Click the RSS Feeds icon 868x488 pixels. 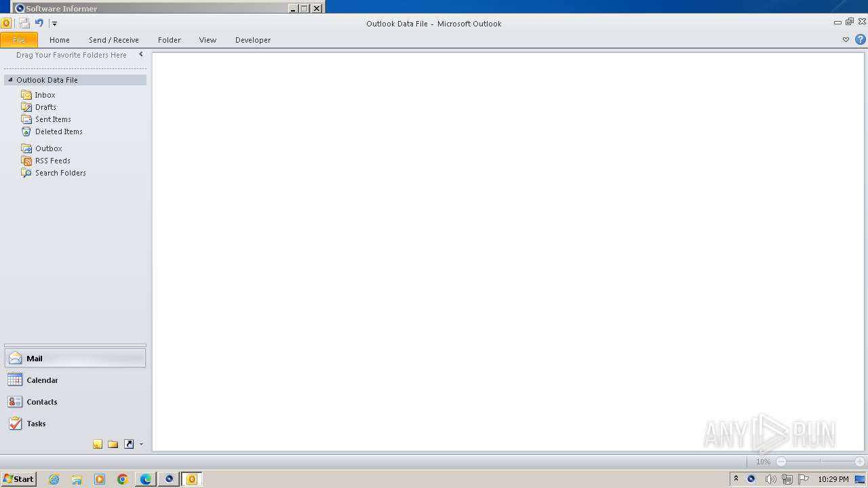pyautogui.click(x=26, y=161)
